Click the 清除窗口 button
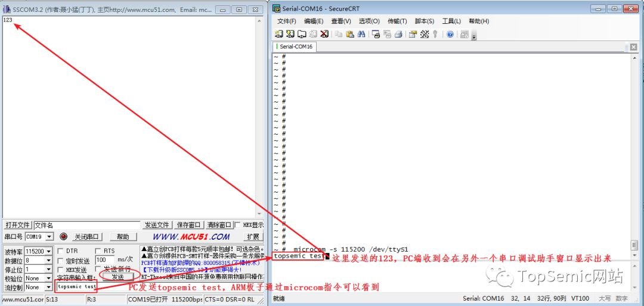This screenshot has height=306, width=644. [219, 225]
